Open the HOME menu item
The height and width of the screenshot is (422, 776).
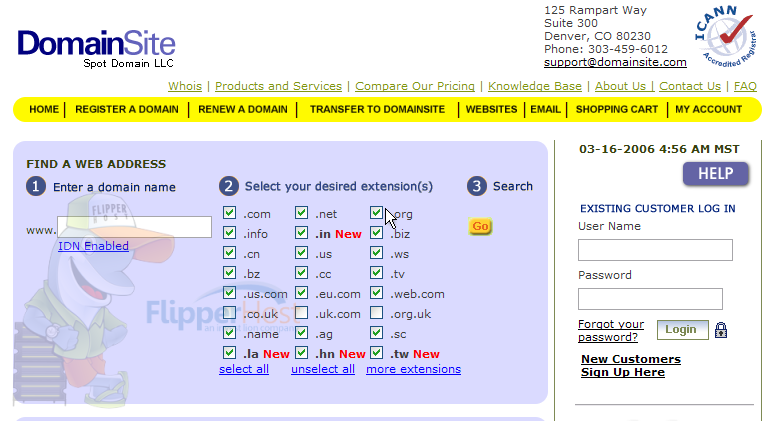[x=44, y=109]
